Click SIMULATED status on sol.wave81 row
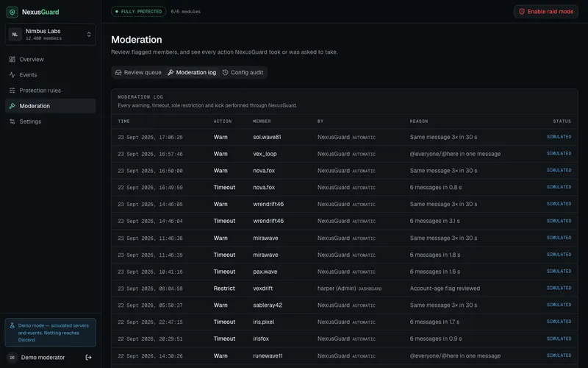588x368 pixels. pos(559,137)
